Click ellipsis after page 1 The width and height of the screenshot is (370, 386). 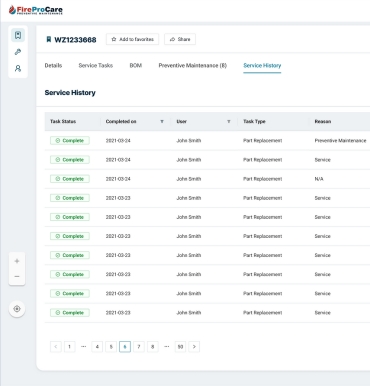click(83, 347)
